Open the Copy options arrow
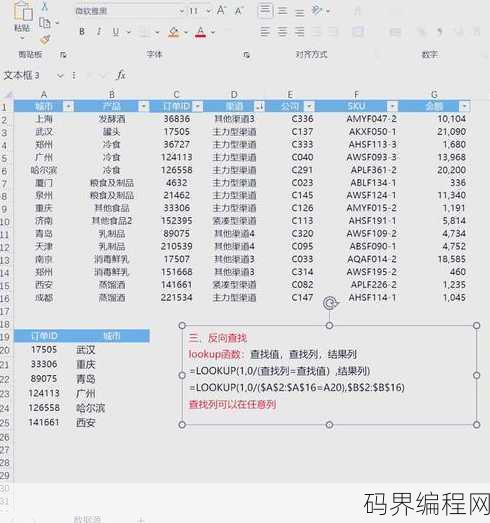Screen dimensions: 490x523 coord(57,23)
